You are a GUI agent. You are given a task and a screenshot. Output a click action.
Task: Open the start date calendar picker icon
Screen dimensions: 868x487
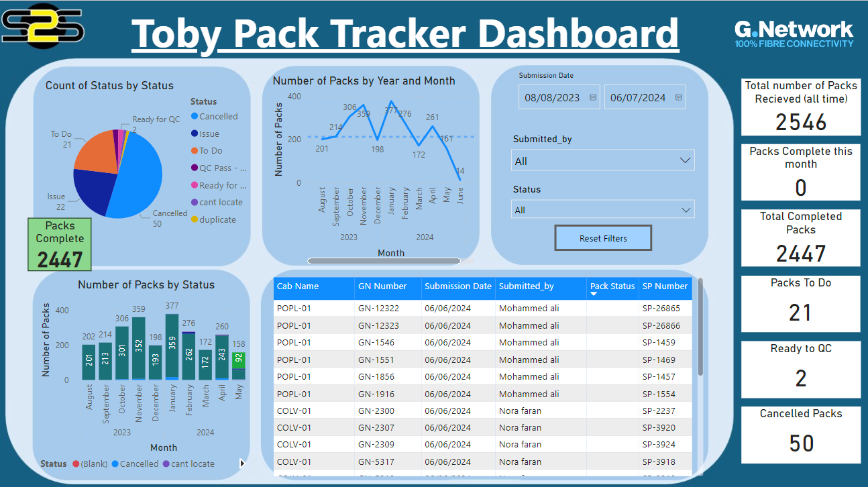click(592, 98)
